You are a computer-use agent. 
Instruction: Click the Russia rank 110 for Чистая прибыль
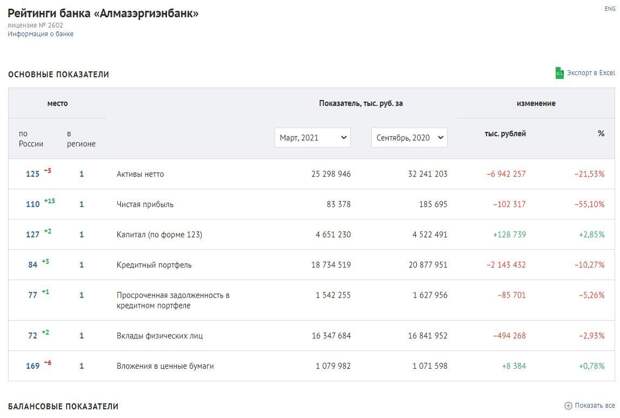pos(33,204)
